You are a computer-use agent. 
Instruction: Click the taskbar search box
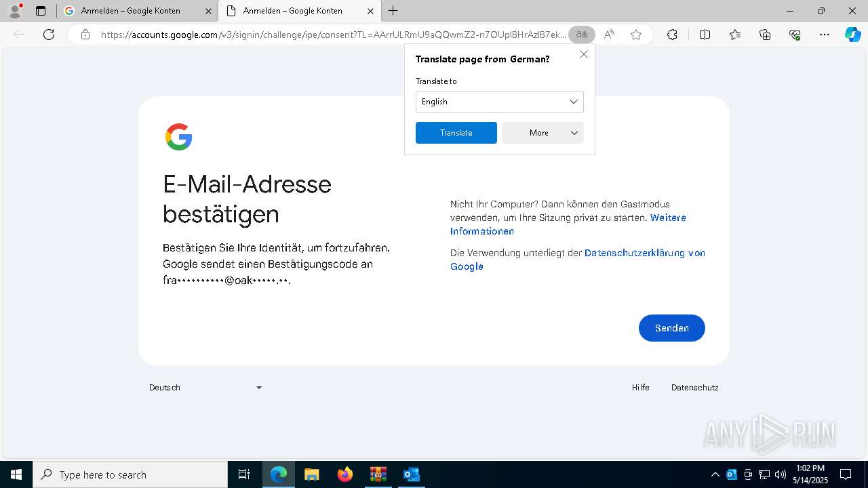(x=130, y=474)
